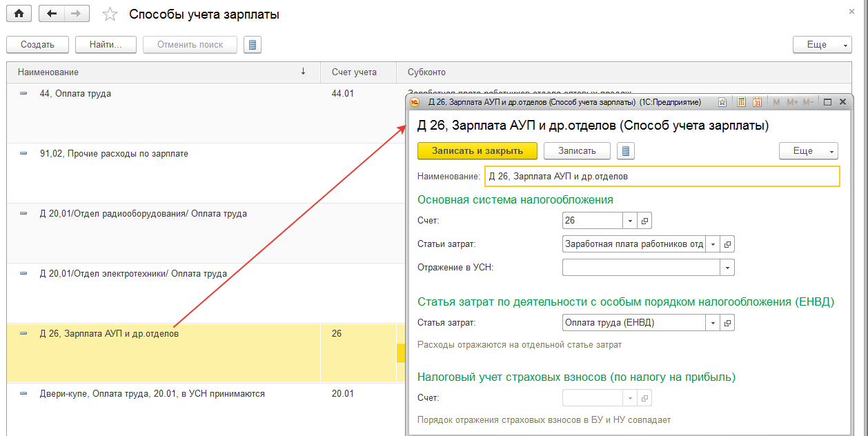
Task: Open the Отражение в УСН dropdown
Action: click(727, 267)
